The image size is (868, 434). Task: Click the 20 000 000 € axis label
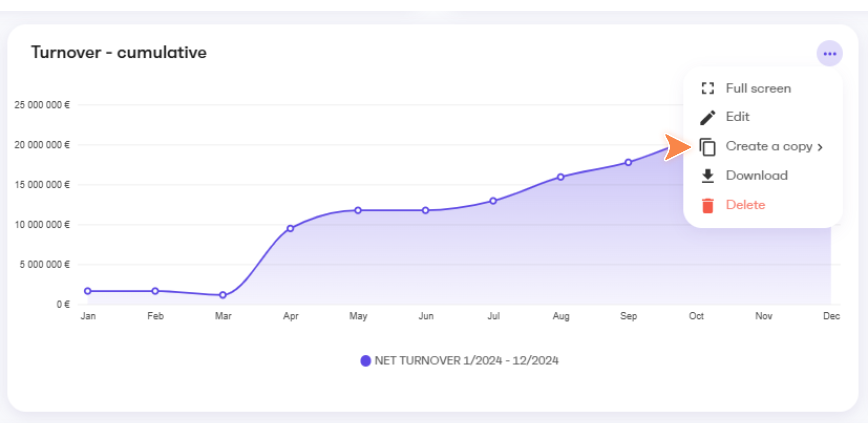(42, 145)
